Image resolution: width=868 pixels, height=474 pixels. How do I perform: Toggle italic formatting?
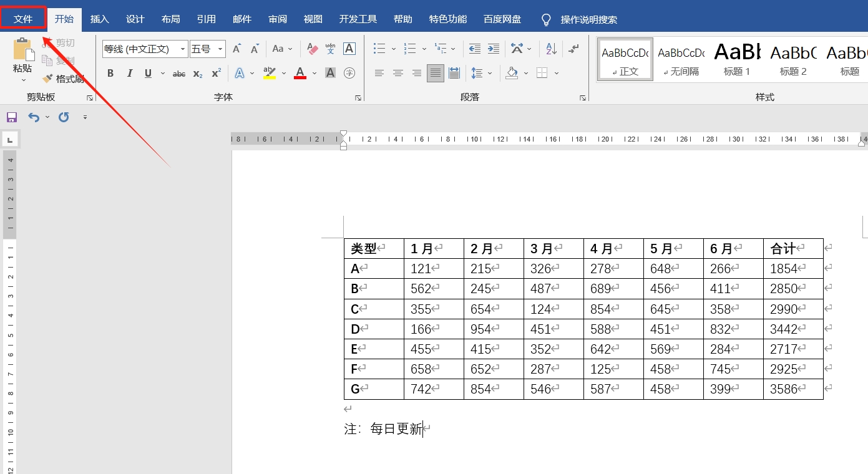pyautogui.click(x=129, y=73)
